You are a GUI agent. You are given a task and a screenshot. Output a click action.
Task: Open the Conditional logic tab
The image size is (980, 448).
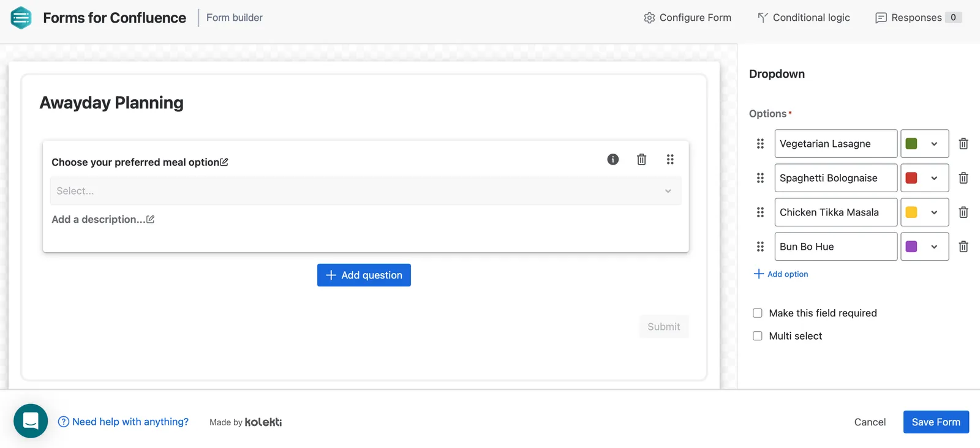[804, 18]
